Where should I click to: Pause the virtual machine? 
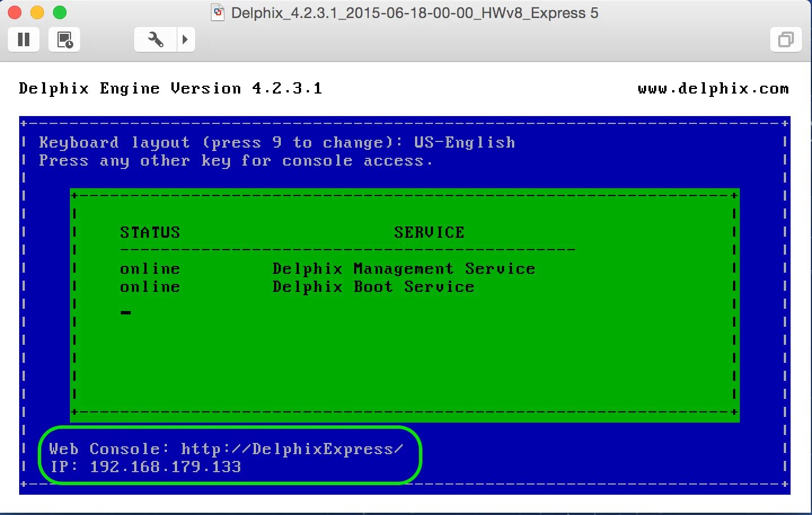tap(24, 39)
